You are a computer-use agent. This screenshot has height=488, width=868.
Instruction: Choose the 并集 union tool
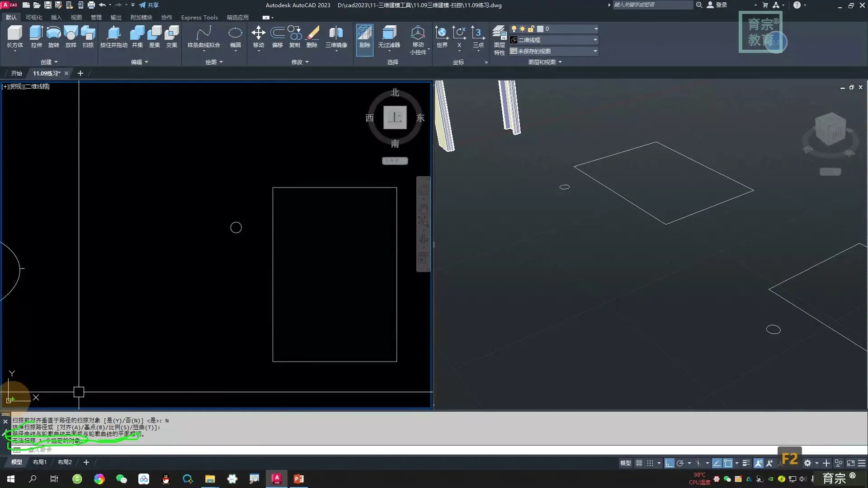pyautogui.click(x=137, y=33)
